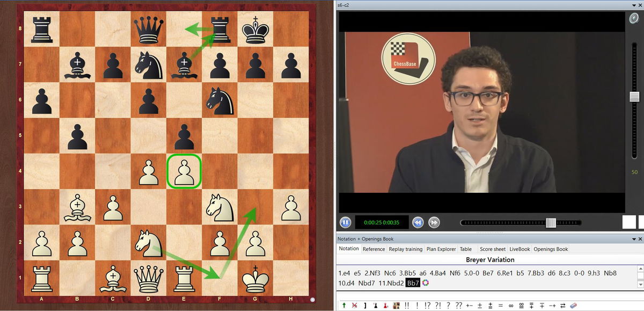This screenshot has height=311, width=644.
Task: Pause the video with the pause button
Action: [345, 222]
